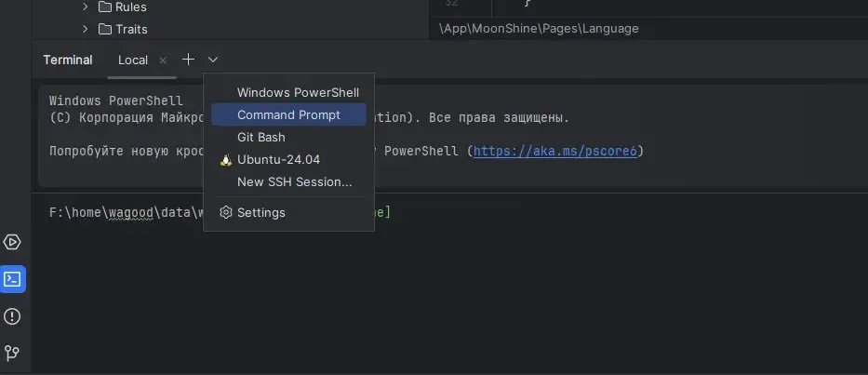868x375 pixels.
Task: Click the \App\MoonShine\Pages\Language breadcrumb
Action: (539, 28)
